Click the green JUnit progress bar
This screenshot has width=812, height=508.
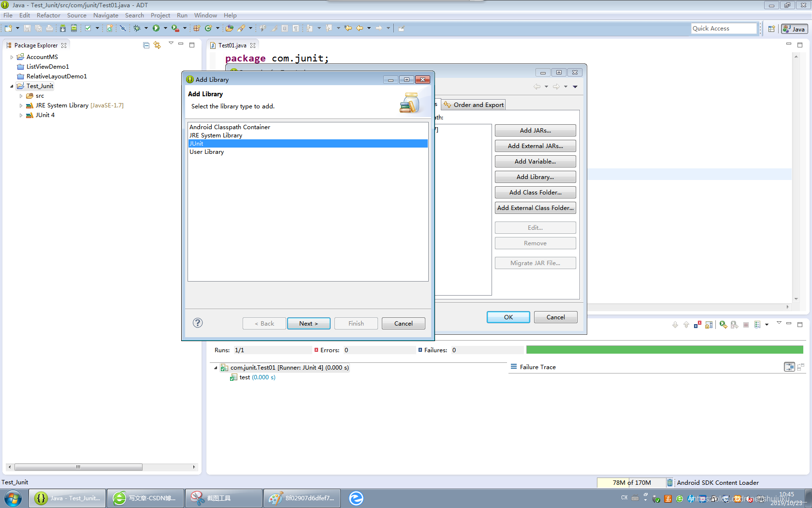click(665, 350)
